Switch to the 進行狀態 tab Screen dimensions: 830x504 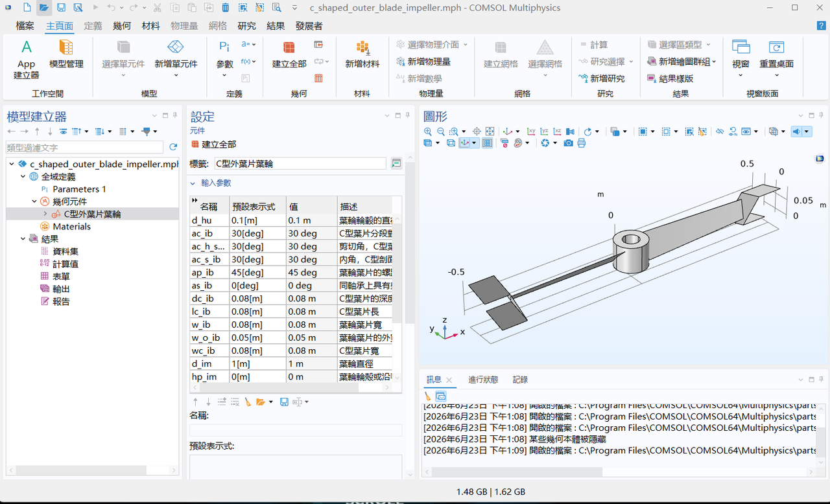click(x=484, y=380)
